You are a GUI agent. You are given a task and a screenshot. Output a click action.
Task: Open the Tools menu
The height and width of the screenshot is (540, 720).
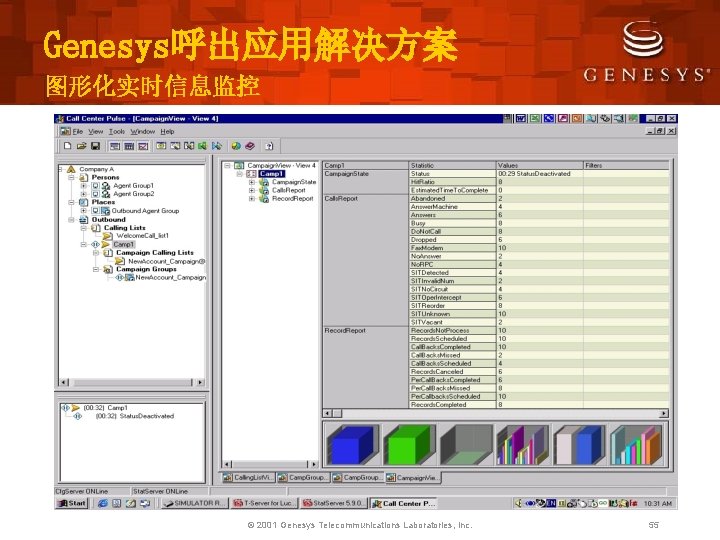pyautogui.click(x=117, y=131)
